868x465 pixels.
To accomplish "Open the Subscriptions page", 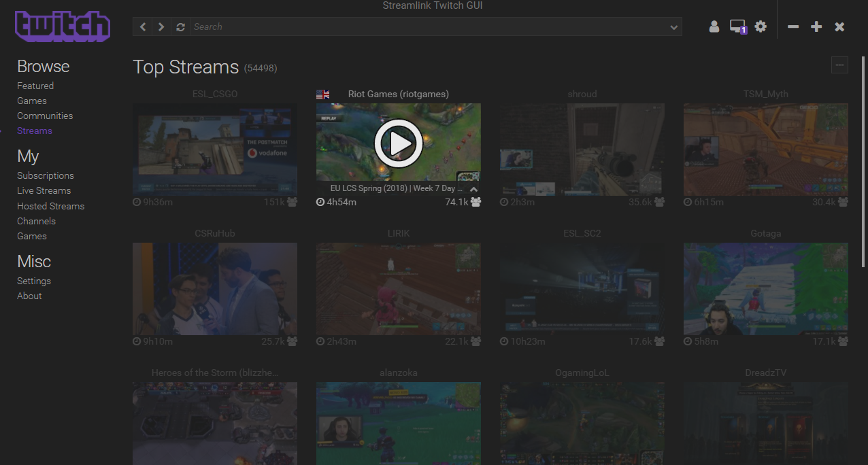I will click(45, 175).
